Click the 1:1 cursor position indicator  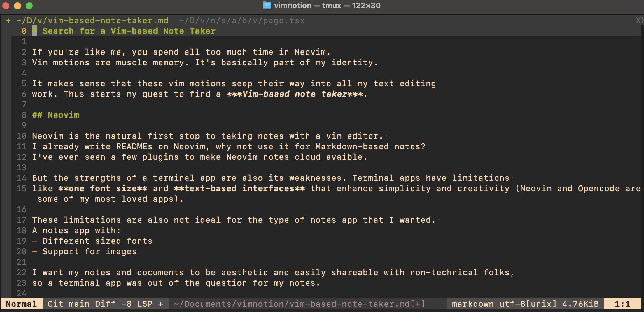(622, 304)
